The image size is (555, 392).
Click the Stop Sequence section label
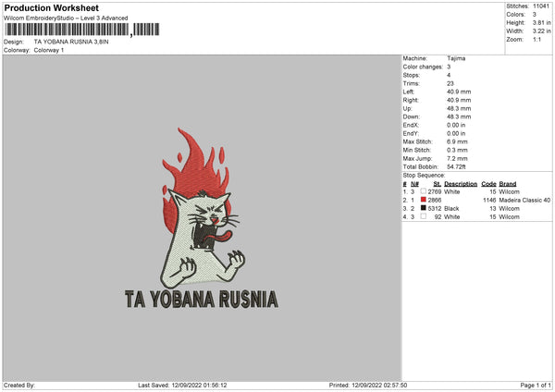[x=424, y=175]
